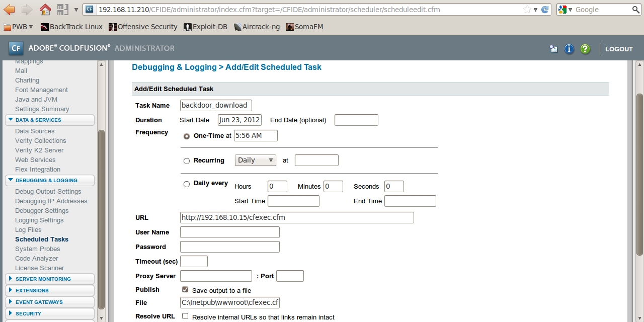Click the URL input field

(x=297, y=217)
